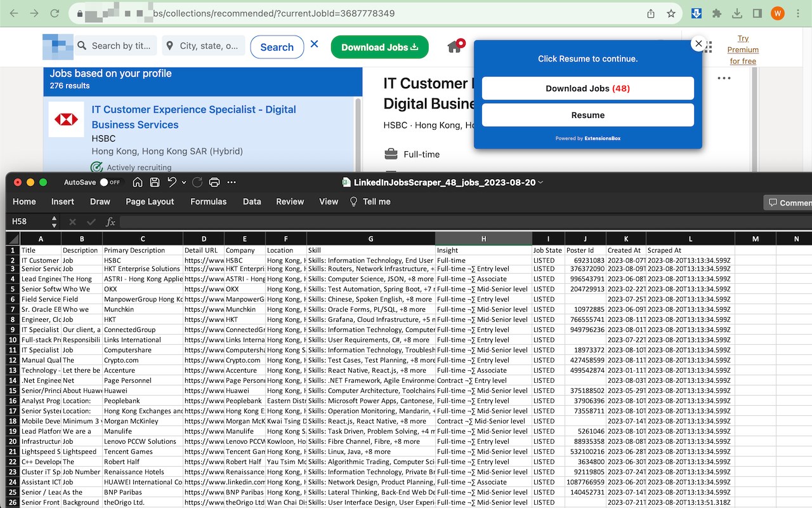This screenshot has width=812, height=508.
Task: Open the Undo history dropdown arrow
Action: (x=184, y=182)
